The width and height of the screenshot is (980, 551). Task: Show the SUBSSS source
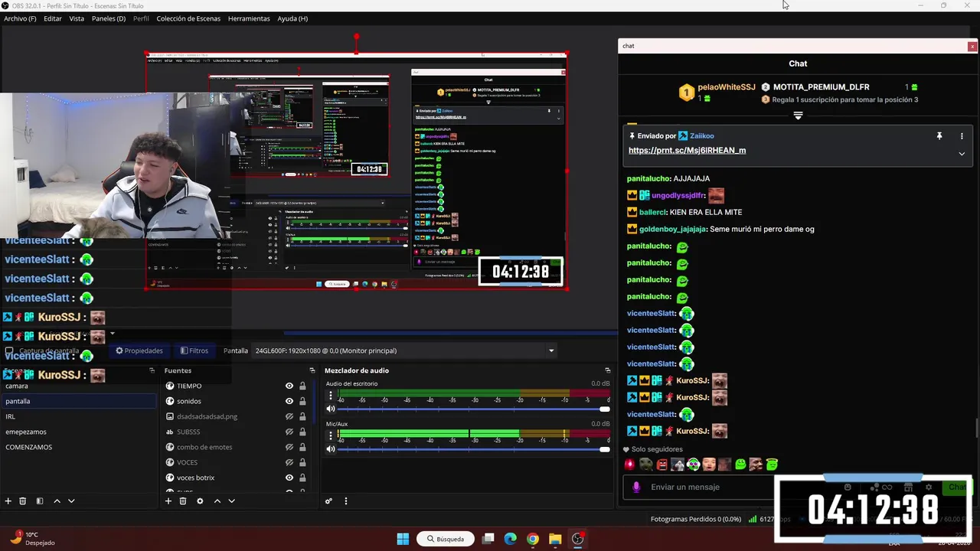(289, 432)
